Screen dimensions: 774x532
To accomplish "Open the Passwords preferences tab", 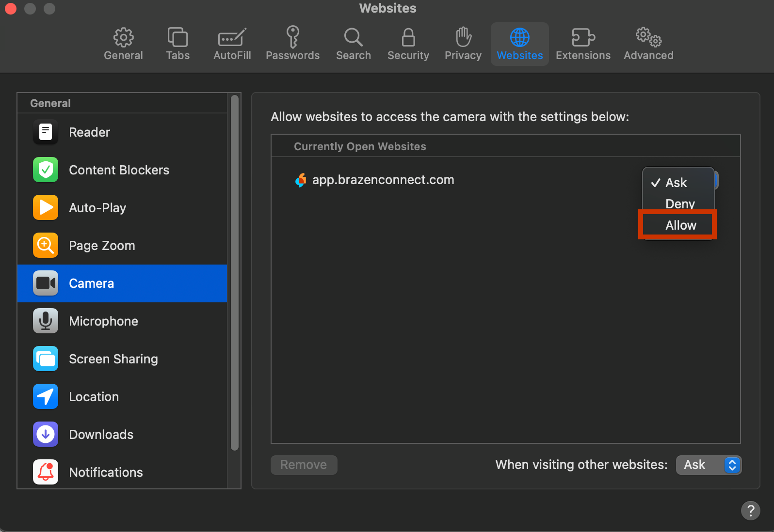I will [x=292, y=44].
